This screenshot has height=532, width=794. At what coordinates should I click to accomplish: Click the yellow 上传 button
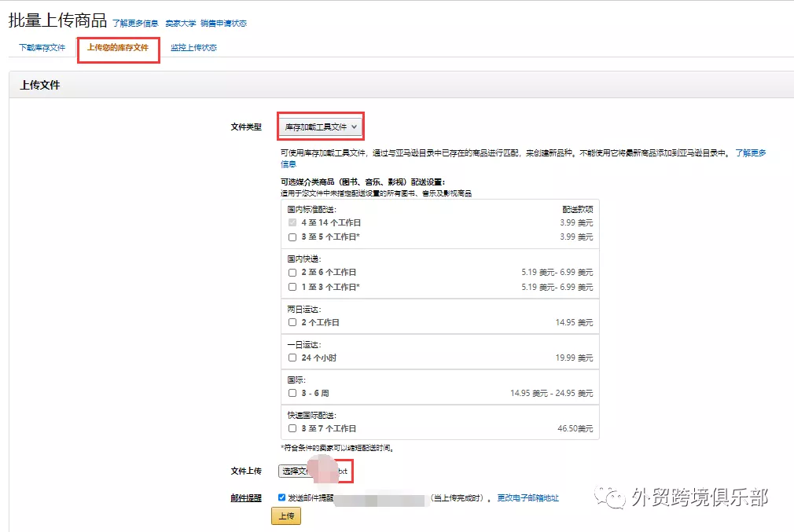coord(286,515)
